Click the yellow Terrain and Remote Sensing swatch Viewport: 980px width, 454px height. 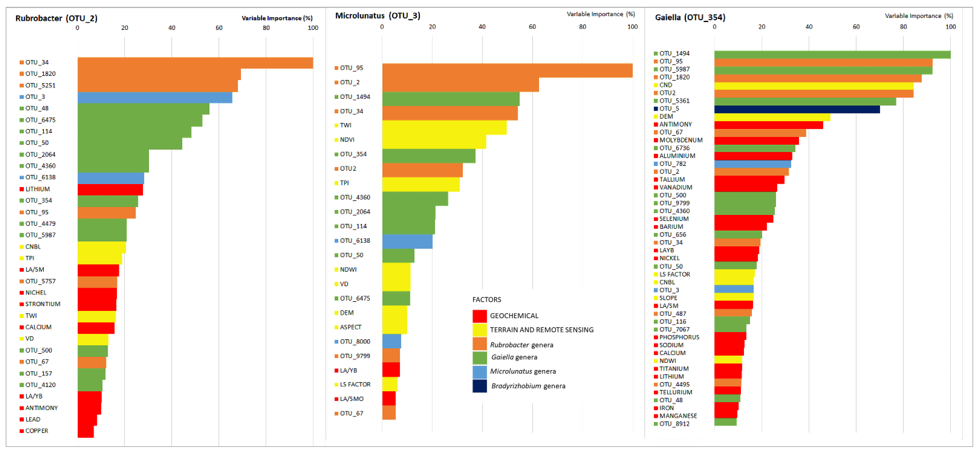click(479, 330)
